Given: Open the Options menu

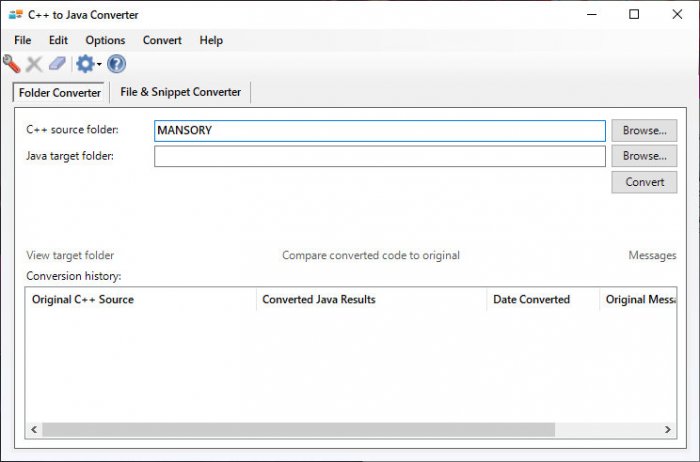Looking at the screenshot, I should [105, 40].
